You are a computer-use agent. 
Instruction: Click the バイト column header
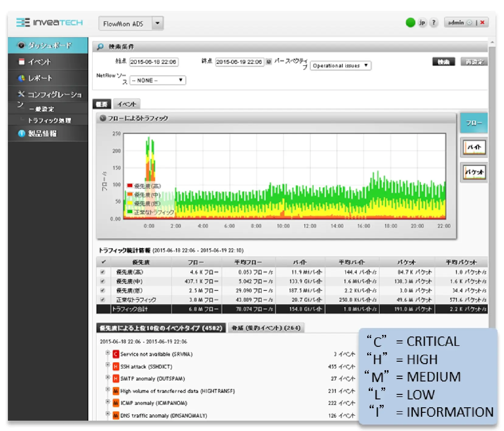[300, 262]
